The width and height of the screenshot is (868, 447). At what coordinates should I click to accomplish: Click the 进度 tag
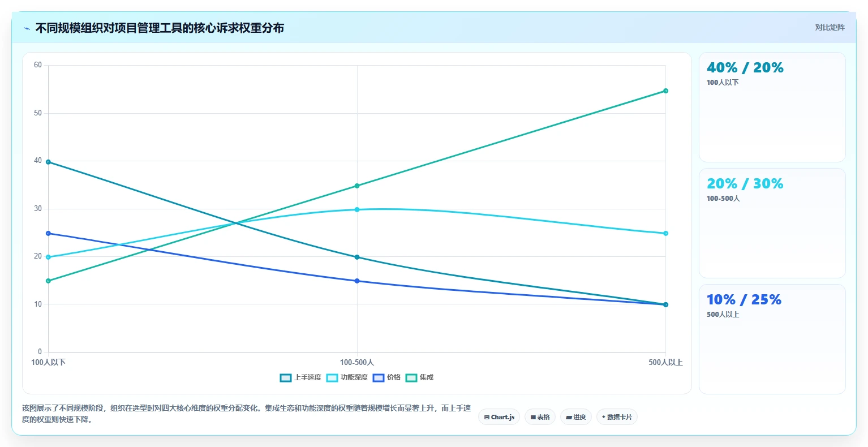point(576,417)
